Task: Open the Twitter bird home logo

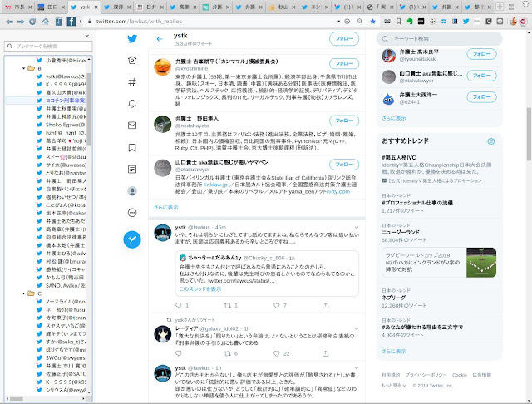Action: (132, 39)
